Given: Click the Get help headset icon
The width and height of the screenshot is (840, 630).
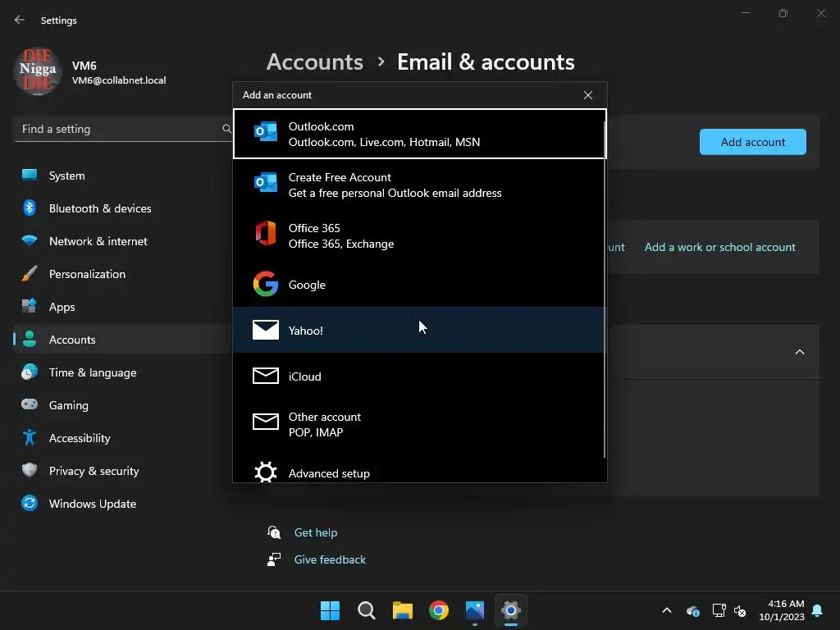Looking at the screenshot, I should coord(274,532).
